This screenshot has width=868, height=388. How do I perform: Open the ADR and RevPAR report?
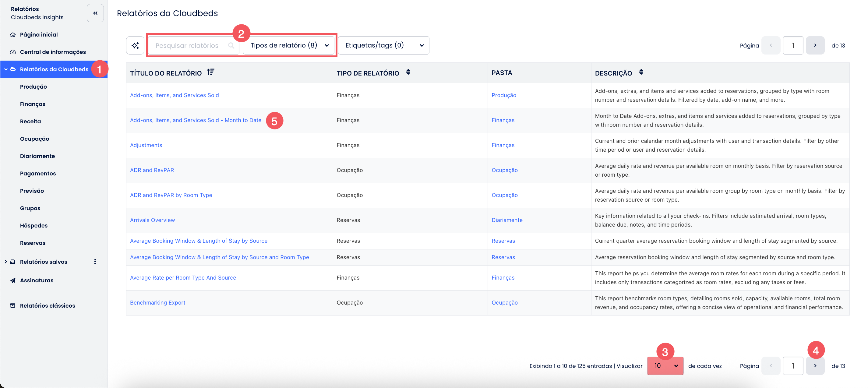click(x=152, y=170)
